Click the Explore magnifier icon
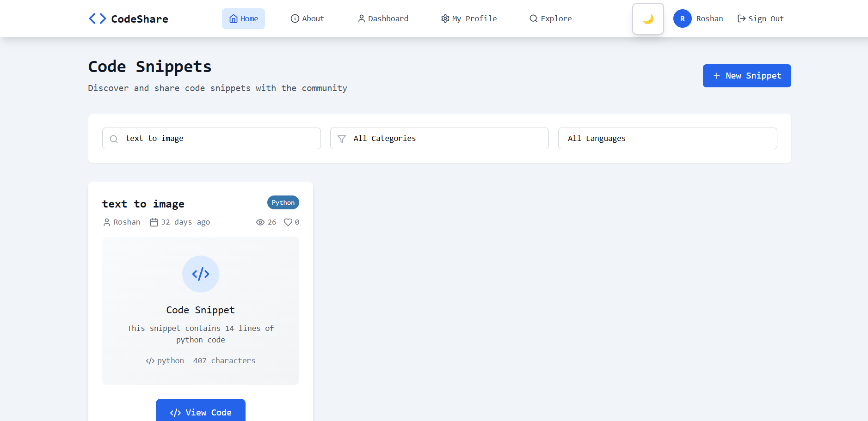 pyautogui.click(x=533, y=18)
